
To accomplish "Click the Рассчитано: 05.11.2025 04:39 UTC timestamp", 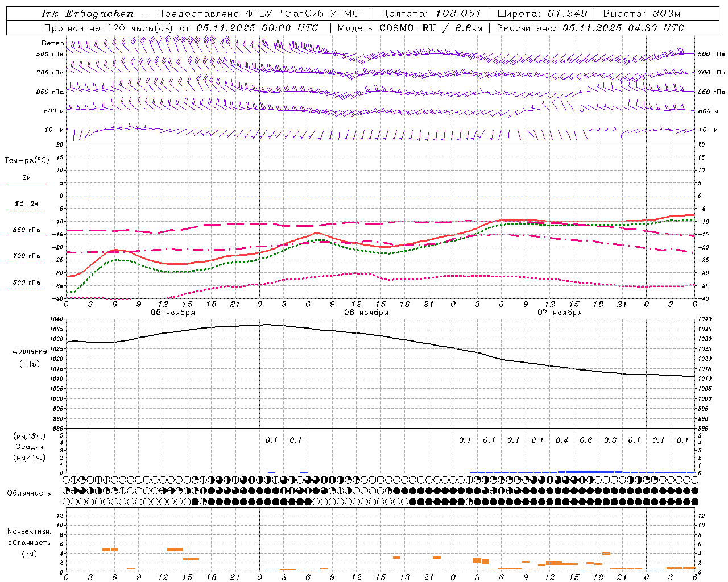I will coord(590,28).
